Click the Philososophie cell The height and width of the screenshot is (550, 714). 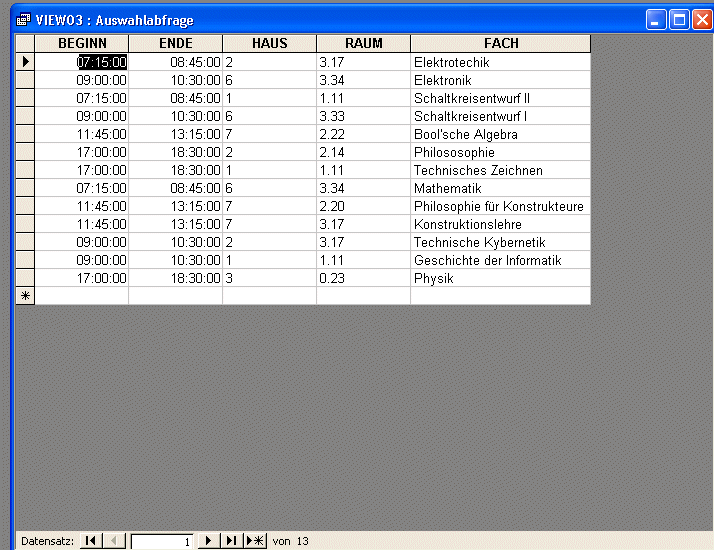pyautogui.click(x=500, y=152)
